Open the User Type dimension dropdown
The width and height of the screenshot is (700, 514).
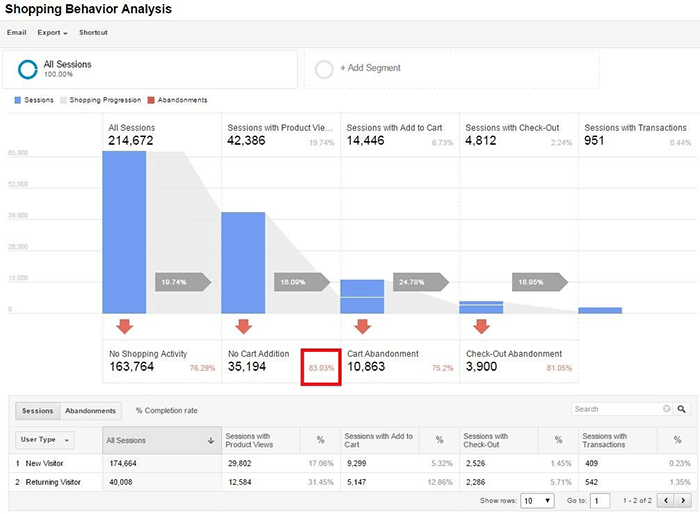(46, 440)
